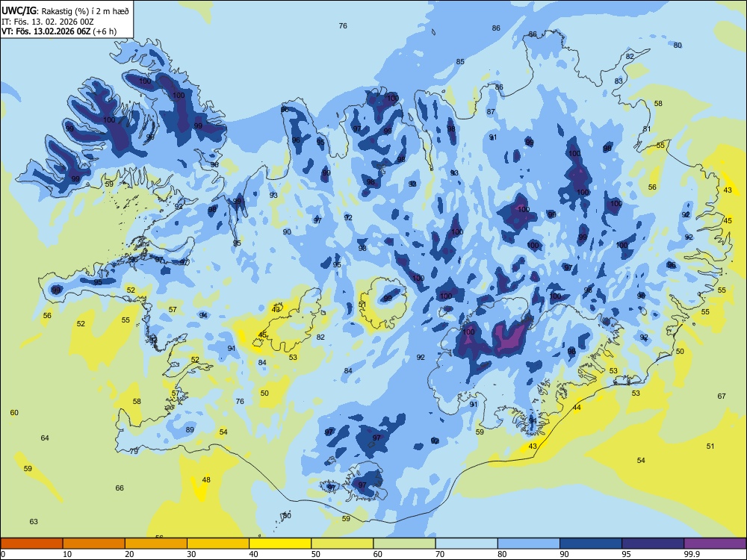Click the humidity value 80 on the map

click(x=678, y=46)
